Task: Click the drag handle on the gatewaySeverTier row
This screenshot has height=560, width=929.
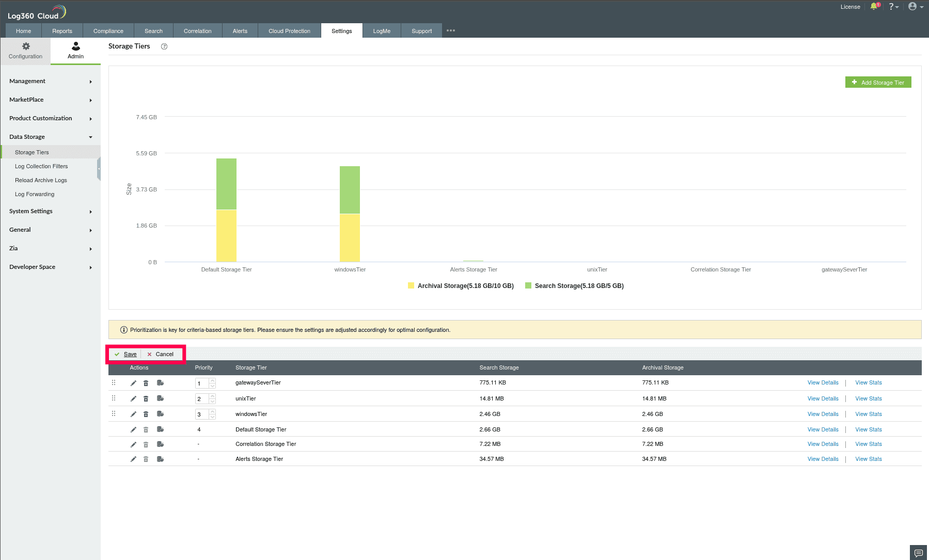Action: [114, 382]
